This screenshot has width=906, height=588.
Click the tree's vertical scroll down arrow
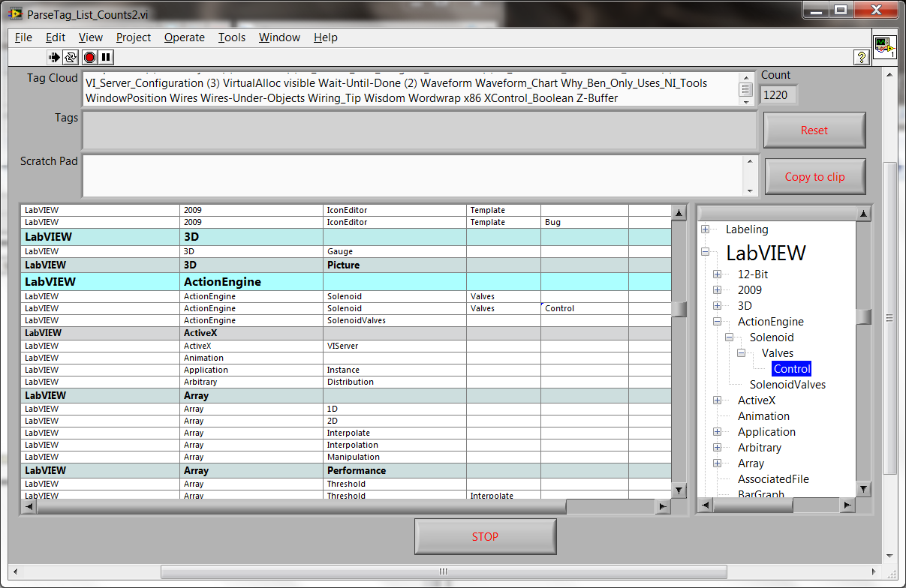tap(863, 489)
